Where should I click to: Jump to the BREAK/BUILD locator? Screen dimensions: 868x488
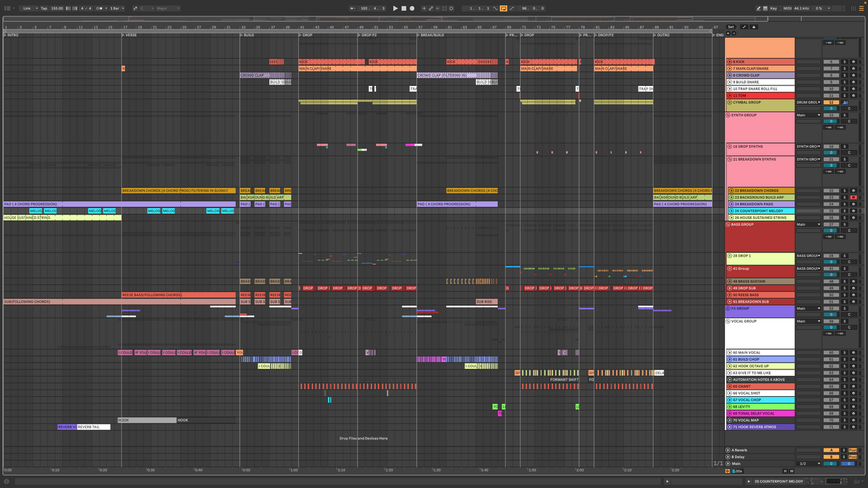point(431,35)
